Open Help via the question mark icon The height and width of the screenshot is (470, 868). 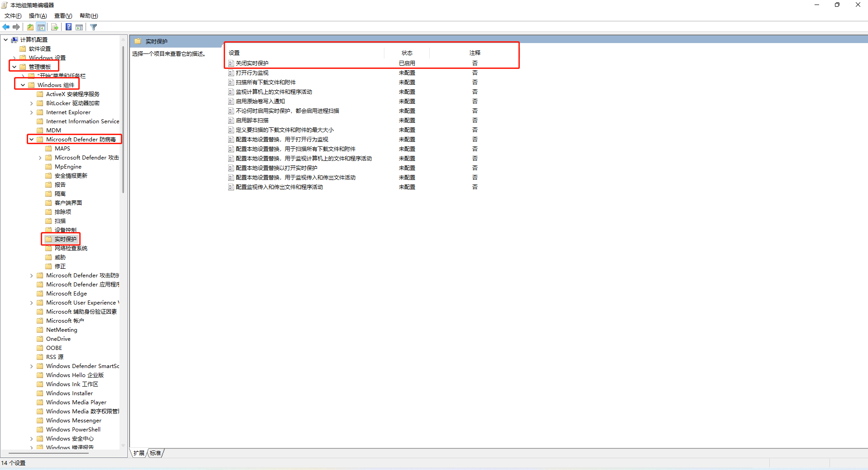point(68,27)
